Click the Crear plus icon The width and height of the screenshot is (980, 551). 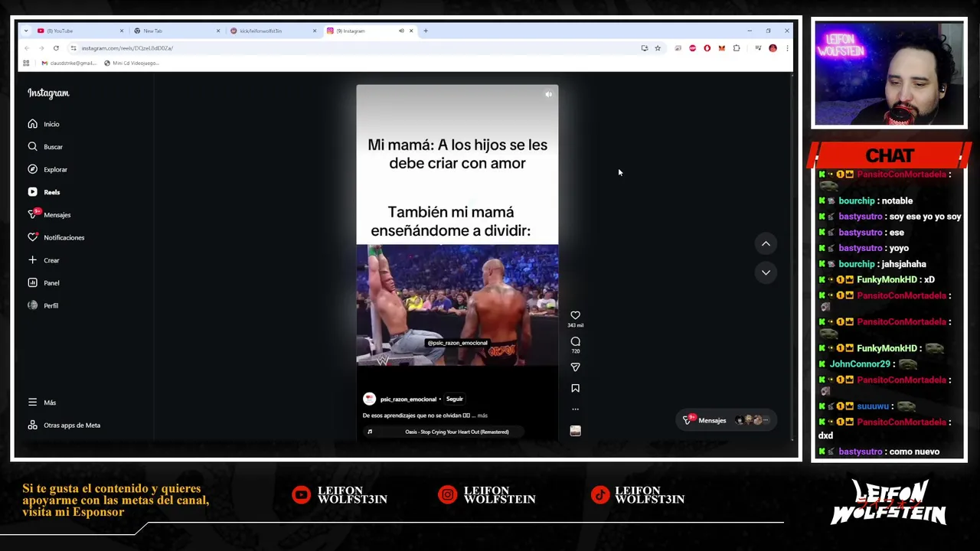point(32,260)
